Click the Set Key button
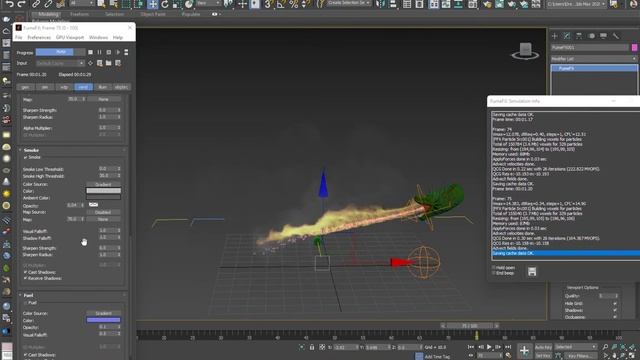Screen dimensions: 640x360 click(543, 356)
